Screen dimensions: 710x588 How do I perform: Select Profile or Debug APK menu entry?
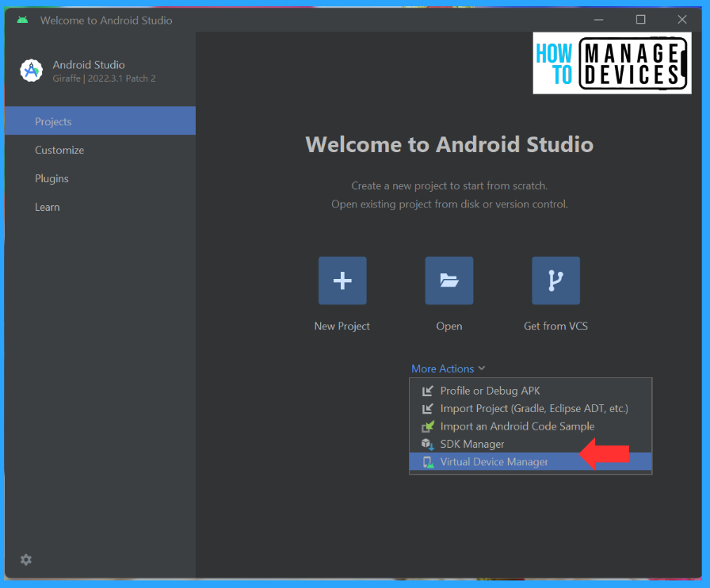click(x=530, y=391)
